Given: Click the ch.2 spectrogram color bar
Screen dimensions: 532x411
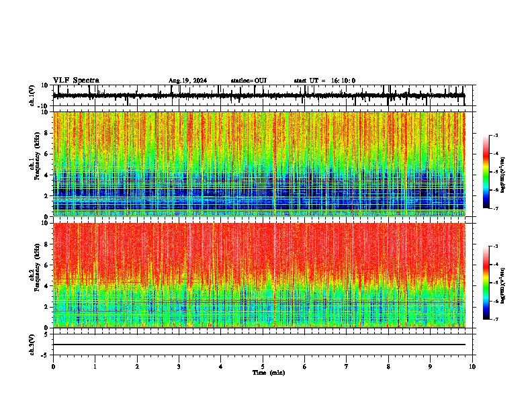Looking at the screenshot, I should [x=486, y=283].
